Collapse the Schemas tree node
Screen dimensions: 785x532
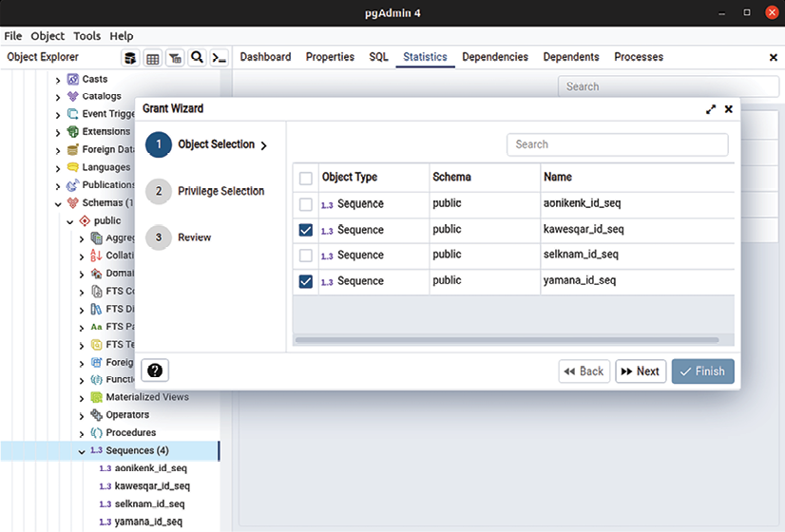coord(58,203)
